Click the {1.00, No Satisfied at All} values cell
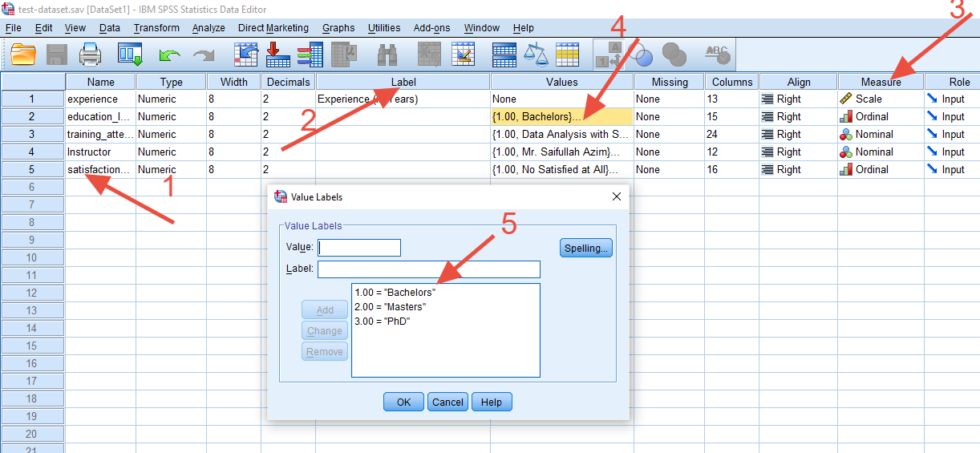Screen dimensions: 980x453 pyautogui.click(x=562, y=169)
